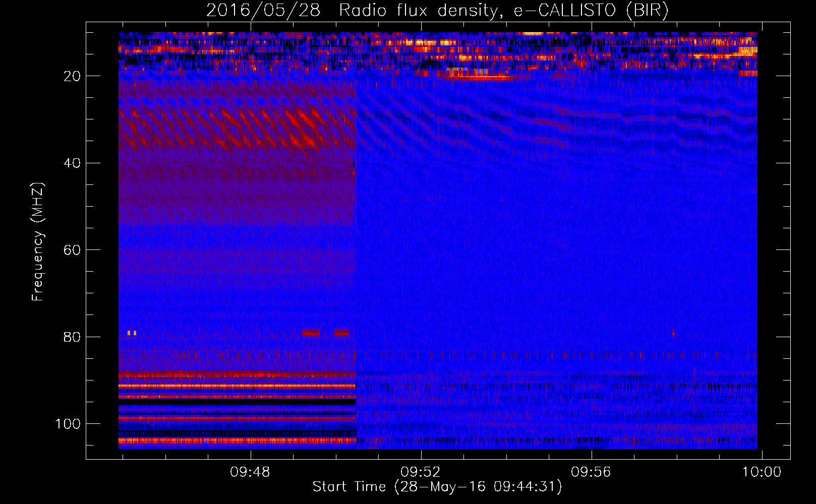This screenshot has width=816, height=504.
Task: Click the 20 frequency tick label
Action: coord(73,76)
